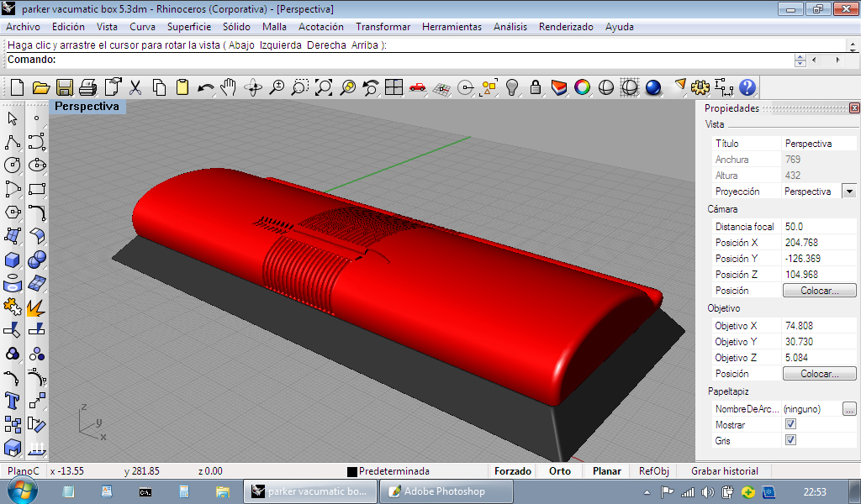
Task: Click the Explode tool icon
Action: pos(36,306)
